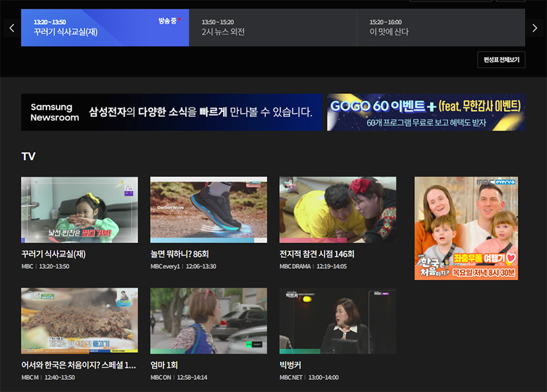This screenshot has height=392, width=547.
Task: Click the MBC NET 13:00~14:00 channel info
Action: 308,378
